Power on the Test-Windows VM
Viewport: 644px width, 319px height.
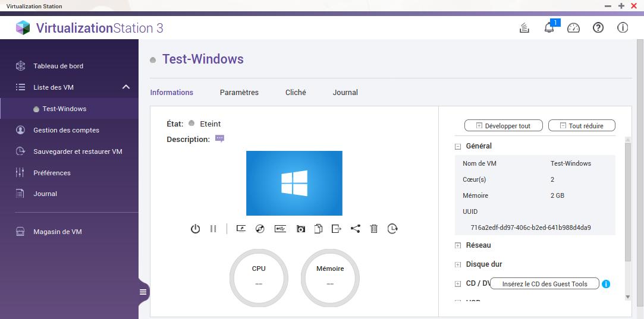point(195,229)
